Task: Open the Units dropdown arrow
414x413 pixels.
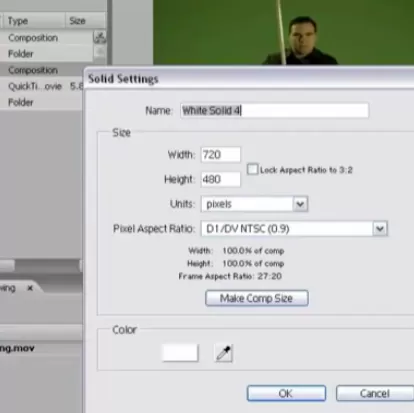Action: click(300, 204)
